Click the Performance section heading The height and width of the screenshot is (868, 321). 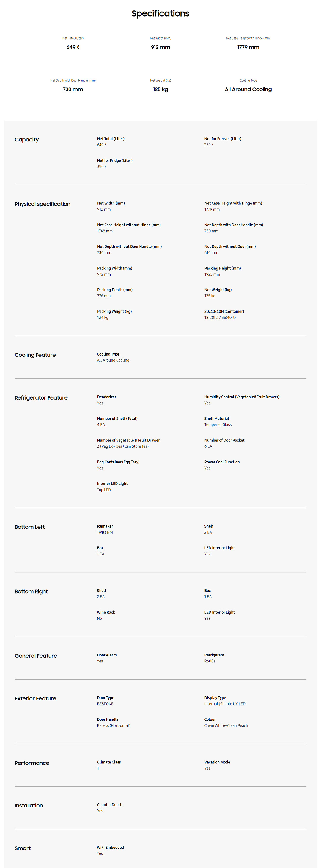[32, 763]
